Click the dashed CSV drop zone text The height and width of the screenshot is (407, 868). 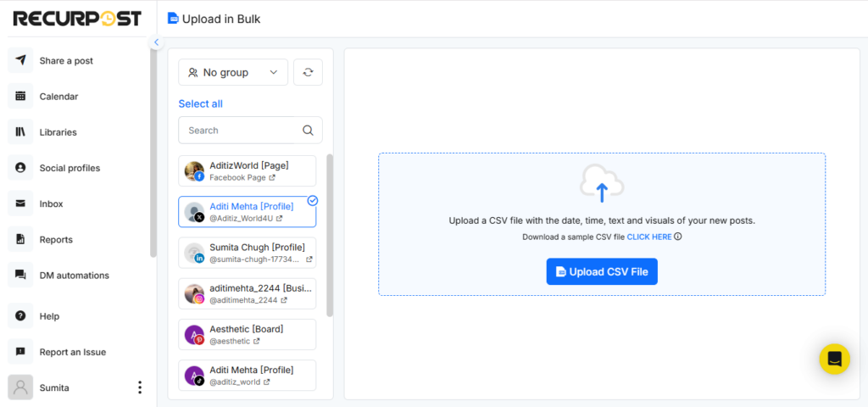pyautogui.click(x=602, y=220)
